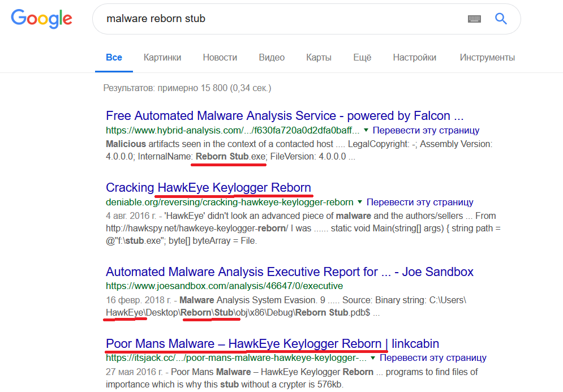This screenshot has height=392, width=563.
Task: Click 'Результатов: примерно 15 800' stats text
Action: tap(187, 88)
